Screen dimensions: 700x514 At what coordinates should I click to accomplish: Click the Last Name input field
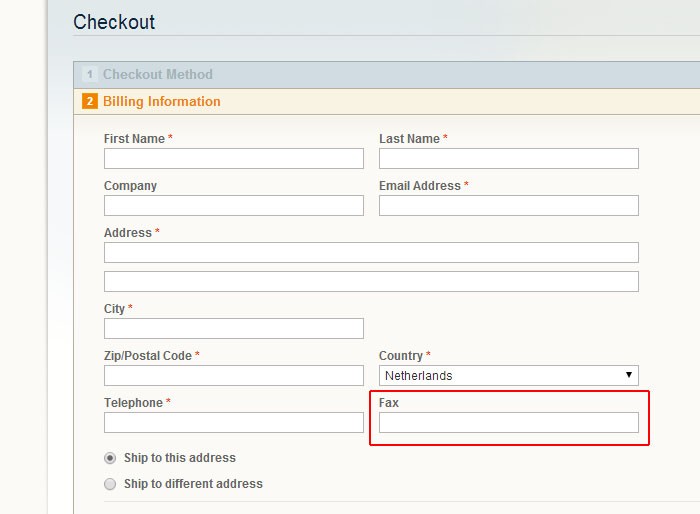[x=509, y=159]
